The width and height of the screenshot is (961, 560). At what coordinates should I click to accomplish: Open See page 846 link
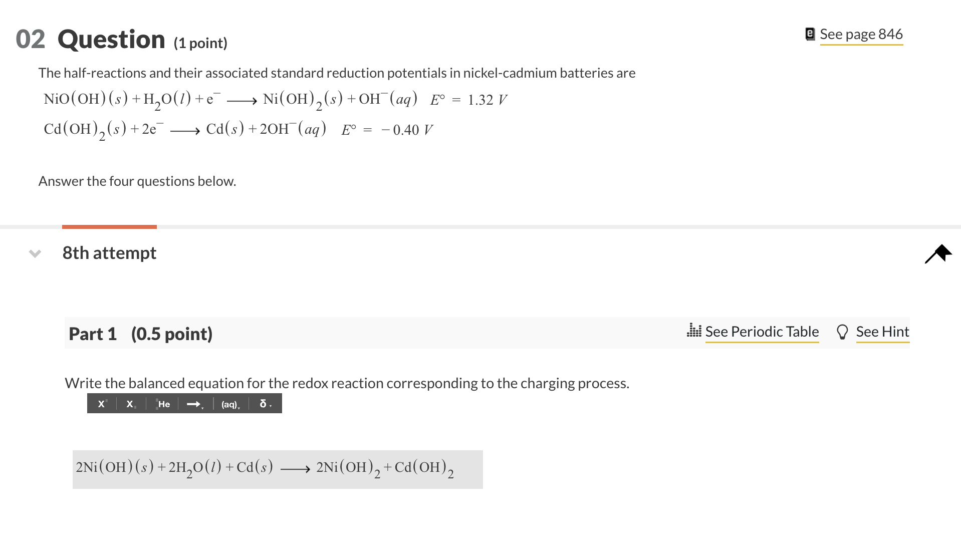point(861,34)
